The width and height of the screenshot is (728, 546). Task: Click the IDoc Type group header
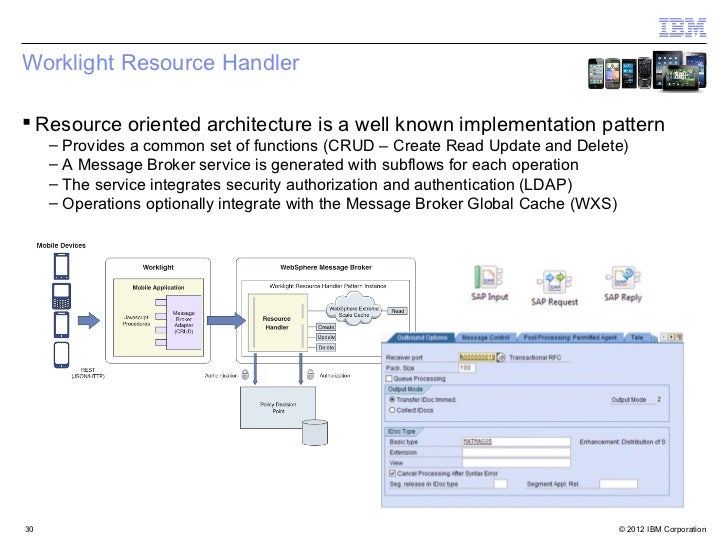[402, 431]
